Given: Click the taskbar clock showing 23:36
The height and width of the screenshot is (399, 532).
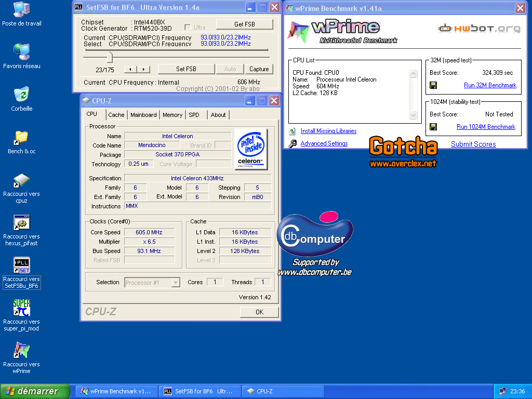Looking at the screenshot, I should point(517,391).
